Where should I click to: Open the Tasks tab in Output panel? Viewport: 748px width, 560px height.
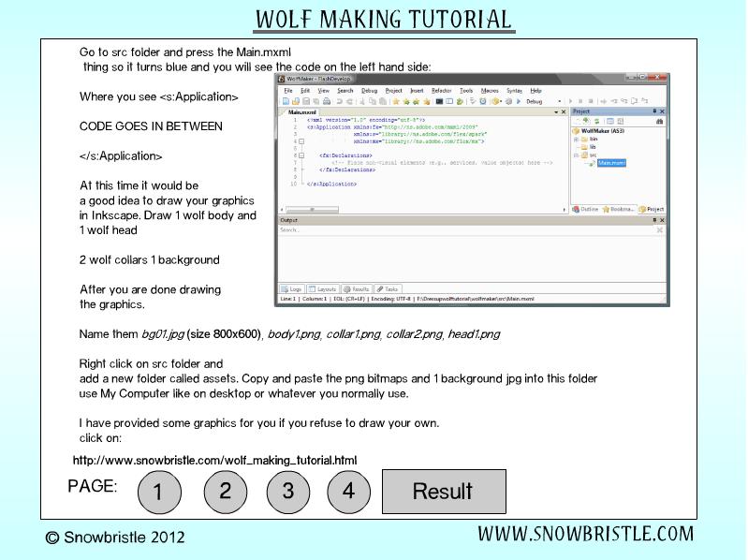[388, 289]
